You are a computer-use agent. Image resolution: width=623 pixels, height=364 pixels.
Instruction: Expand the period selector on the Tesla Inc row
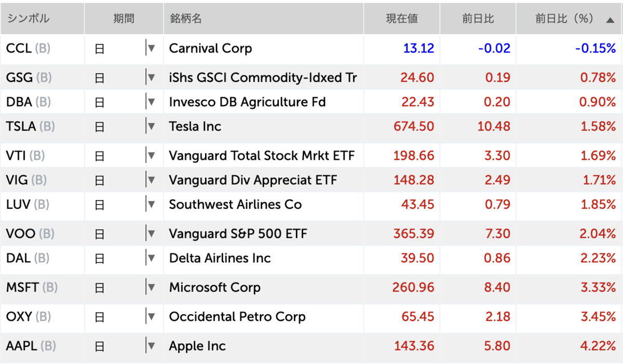[151, 127]
